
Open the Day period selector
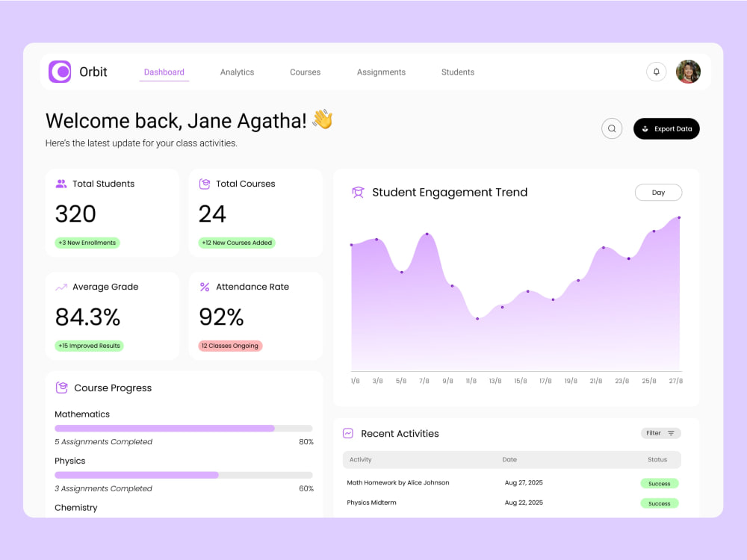click(658, 193)
